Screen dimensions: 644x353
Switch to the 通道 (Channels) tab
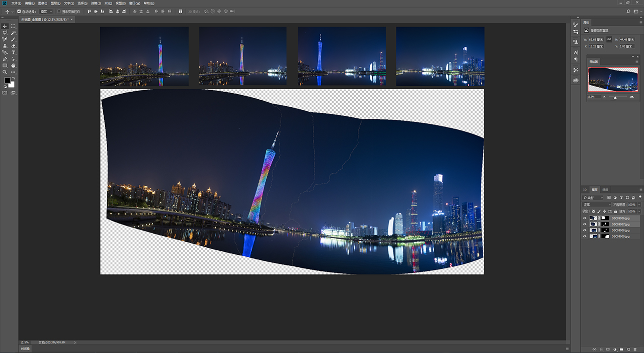(x=605, y=190)
